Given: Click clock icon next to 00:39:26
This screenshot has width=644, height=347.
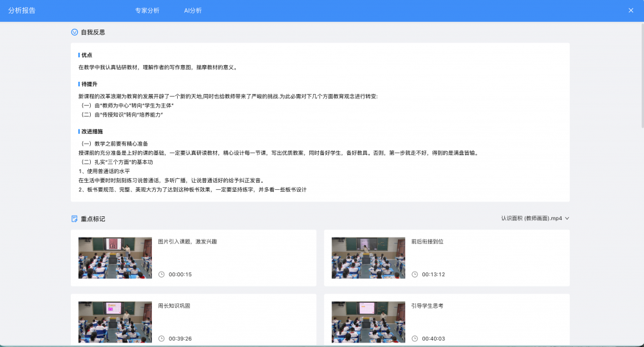Looking at the screenshot, I should pyautogui.click(x=162, y=339).
